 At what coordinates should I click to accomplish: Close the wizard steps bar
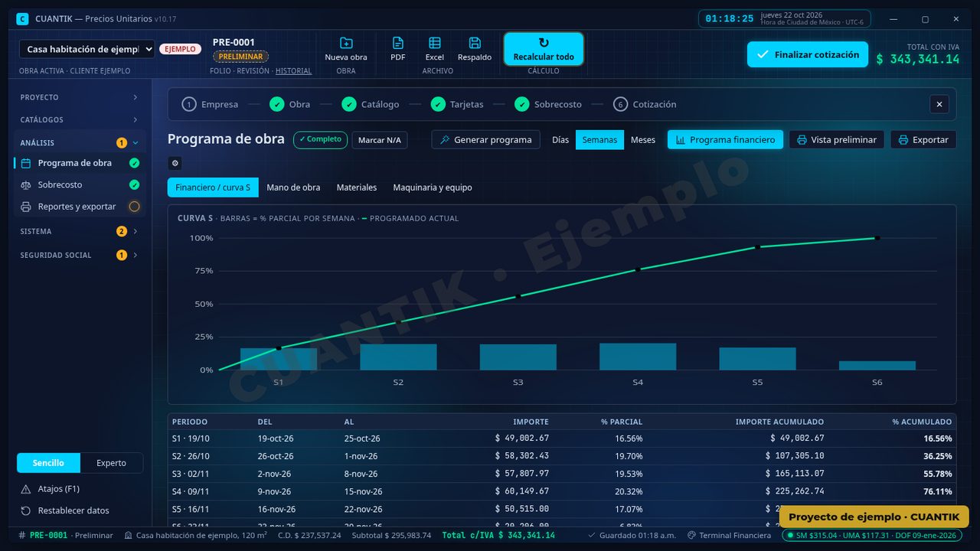[939, 104]
